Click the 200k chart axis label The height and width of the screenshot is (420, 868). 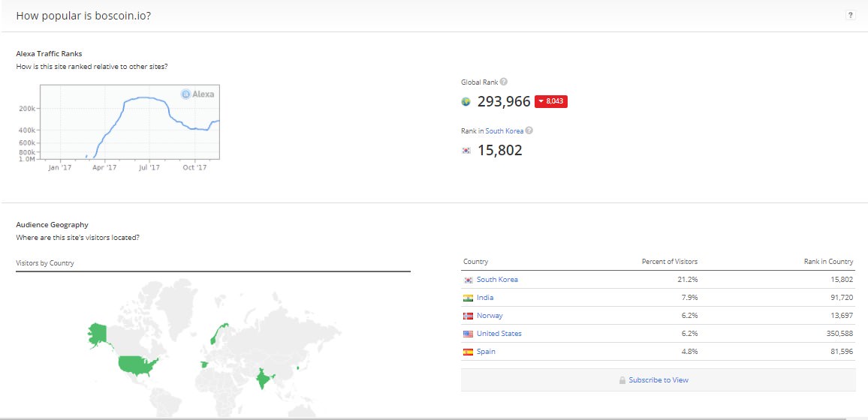click(26, 108)
